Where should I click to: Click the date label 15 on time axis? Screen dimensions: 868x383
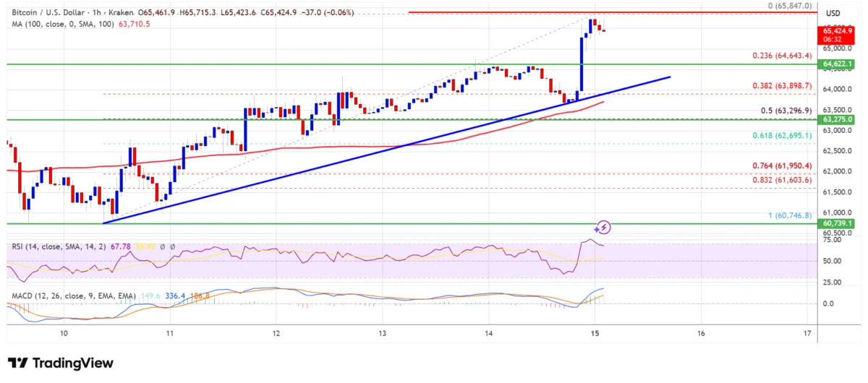point(595,333)
